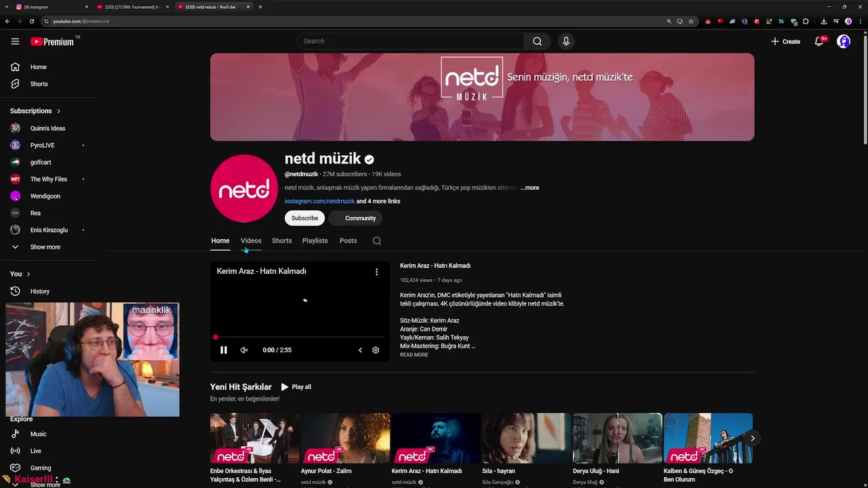This screenshot has height=488, width=868.
Task: Bookmark this page with the star icon
Action: pyautogui.click(x=691, y=21)
